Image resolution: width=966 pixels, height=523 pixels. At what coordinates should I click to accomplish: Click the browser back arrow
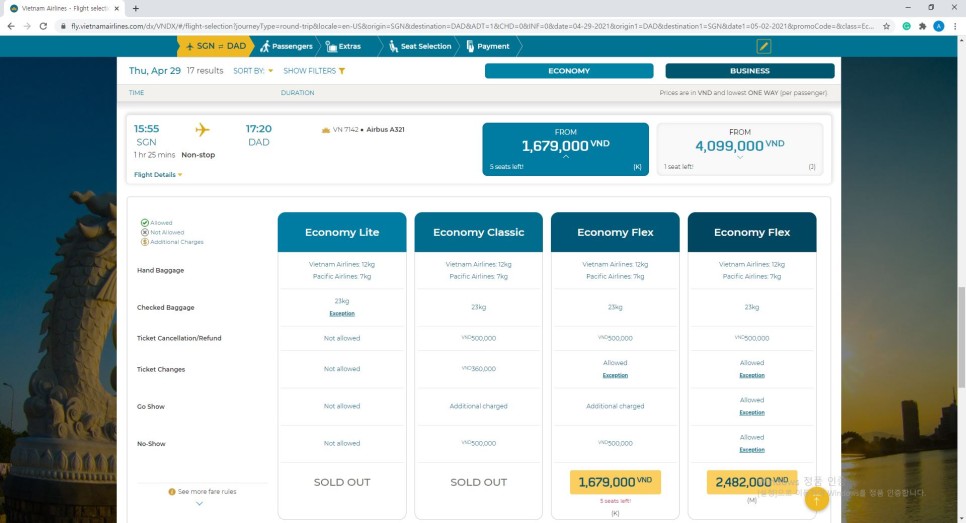(10, 26)
